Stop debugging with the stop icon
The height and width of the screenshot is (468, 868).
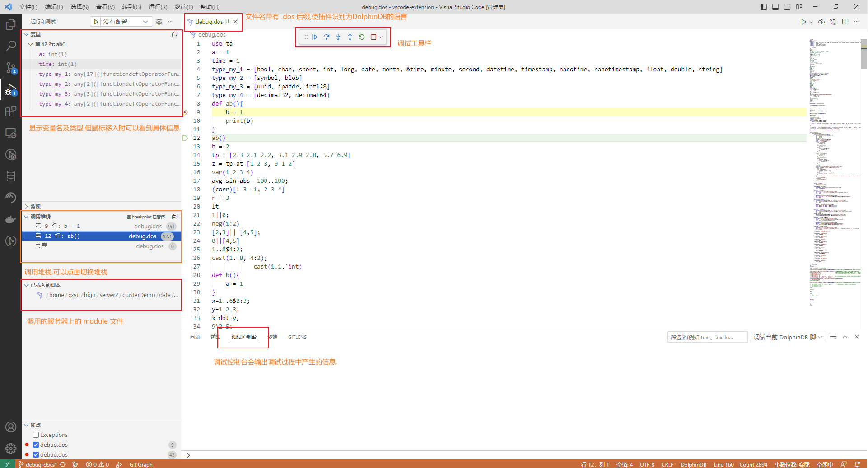373,37
